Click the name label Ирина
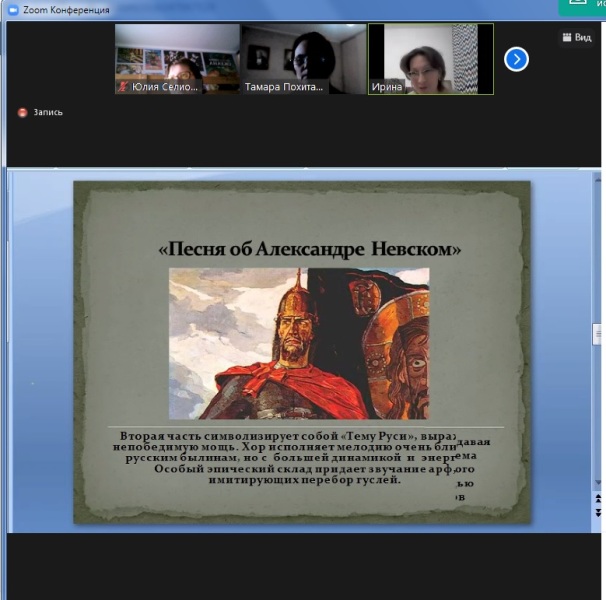Screen dimensions: 606x600 coord(387,87)
